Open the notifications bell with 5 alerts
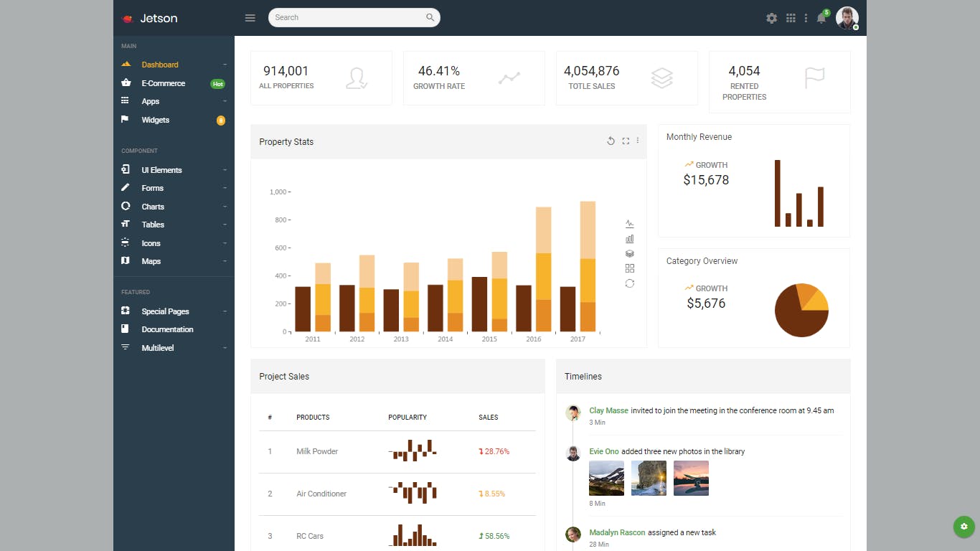Viewport: 980px width, 551px height. tap(821, 18)
